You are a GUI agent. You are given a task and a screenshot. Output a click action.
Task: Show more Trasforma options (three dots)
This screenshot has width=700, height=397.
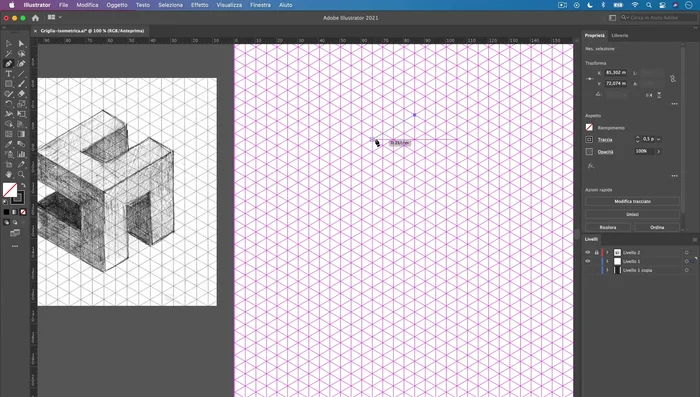675,104
